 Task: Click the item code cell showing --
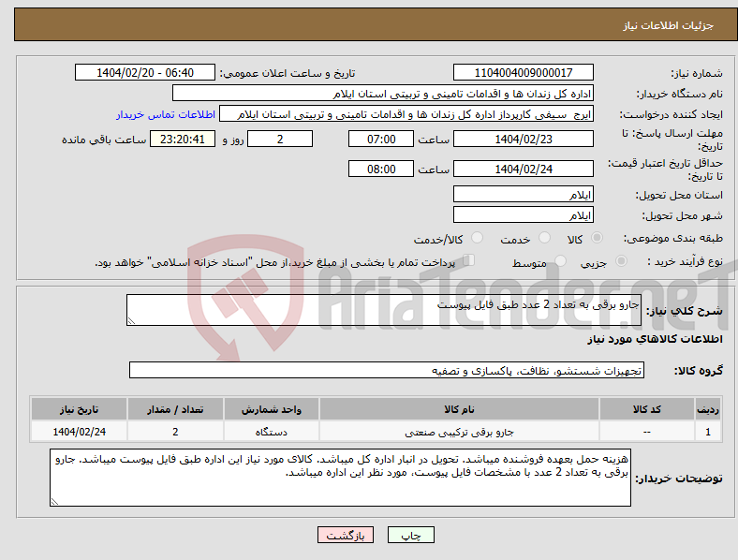tap(647, 432)
